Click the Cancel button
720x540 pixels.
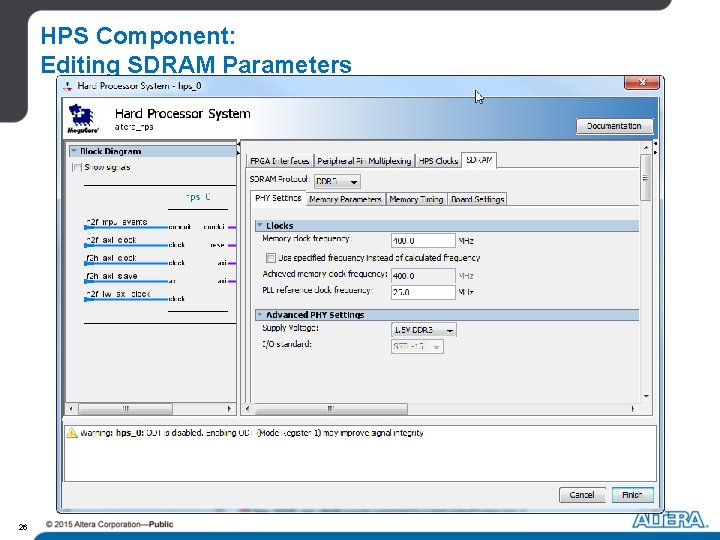pyautogui.click(x=582, y=495)
